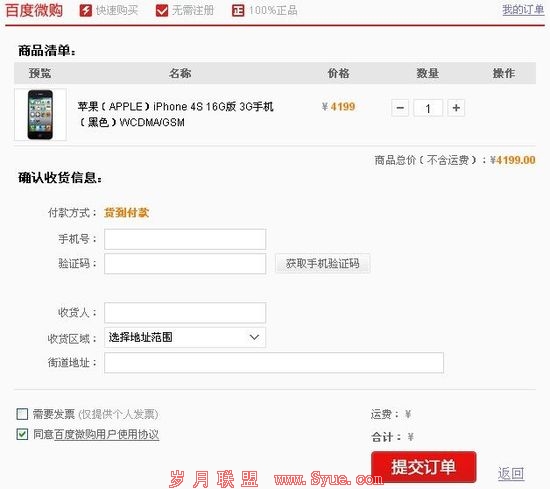The height and width of the screenshot is (489, 550).
Task: Click the 100%正品 header label
Action: [273, 11]
